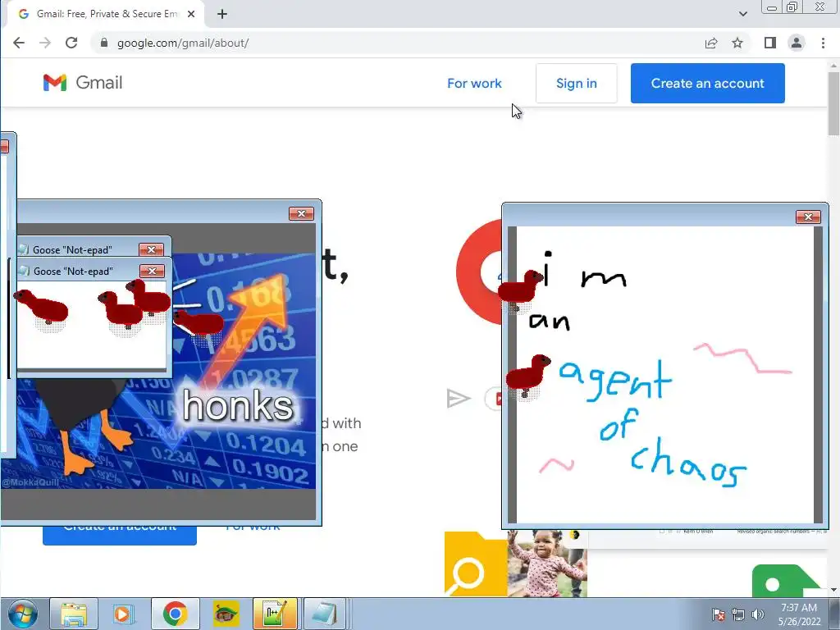Go back to the previous page
840x630 pixels.
point(19,43)
